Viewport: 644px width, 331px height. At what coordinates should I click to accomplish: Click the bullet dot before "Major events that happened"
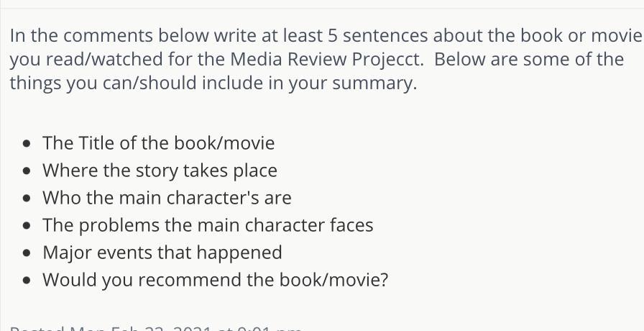(27, 253)
